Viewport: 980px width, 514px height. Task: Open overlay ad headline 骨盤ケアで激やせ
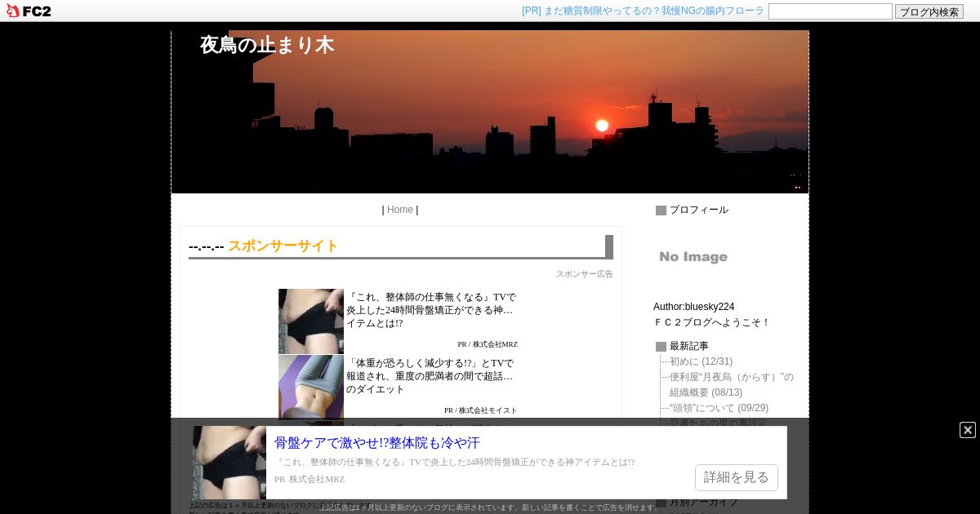tap(377, 443)
